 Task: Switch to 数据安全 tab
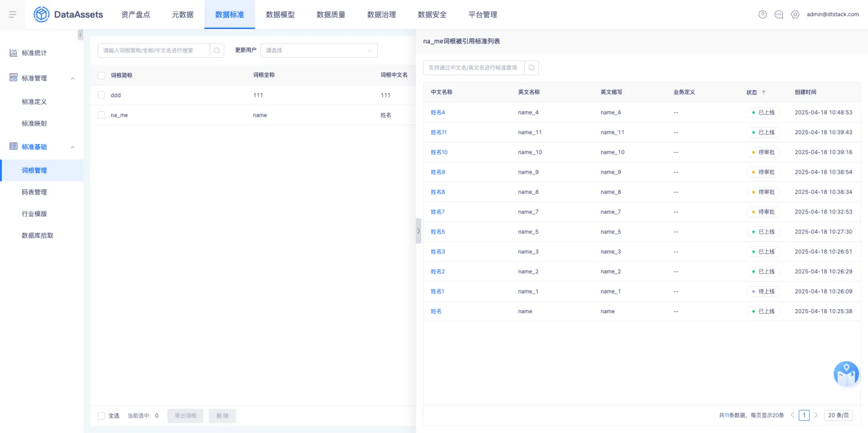pos(432,14)
